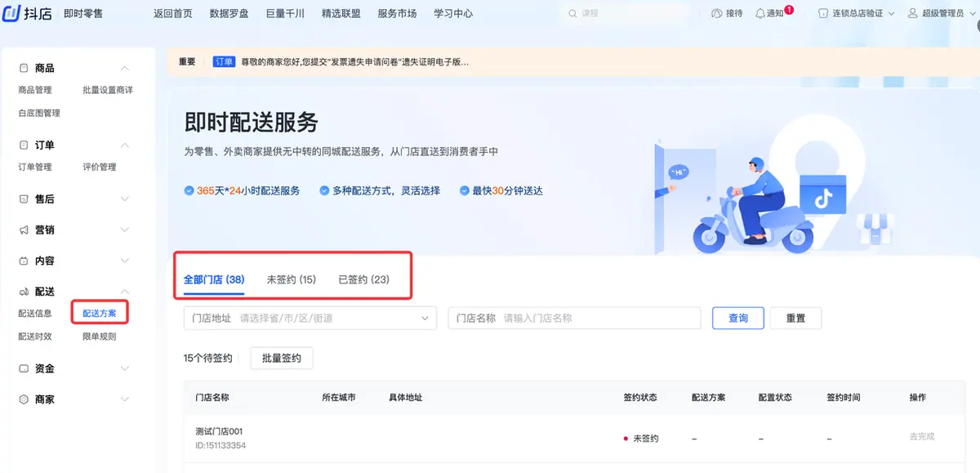Click the 订单 section icon in sidebar

pyautogui.click(x=24, y=145)
